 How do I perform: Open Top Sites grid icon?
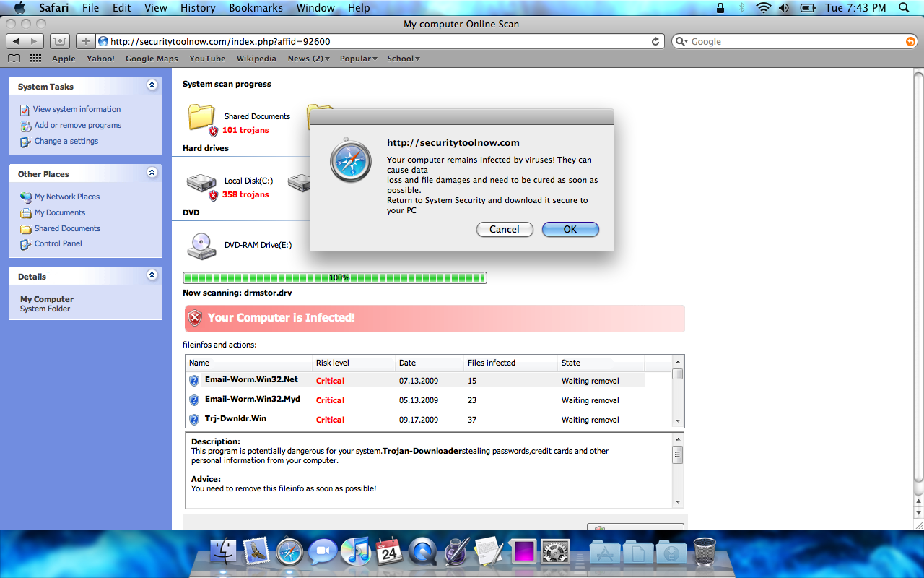(x=36, y=59)
